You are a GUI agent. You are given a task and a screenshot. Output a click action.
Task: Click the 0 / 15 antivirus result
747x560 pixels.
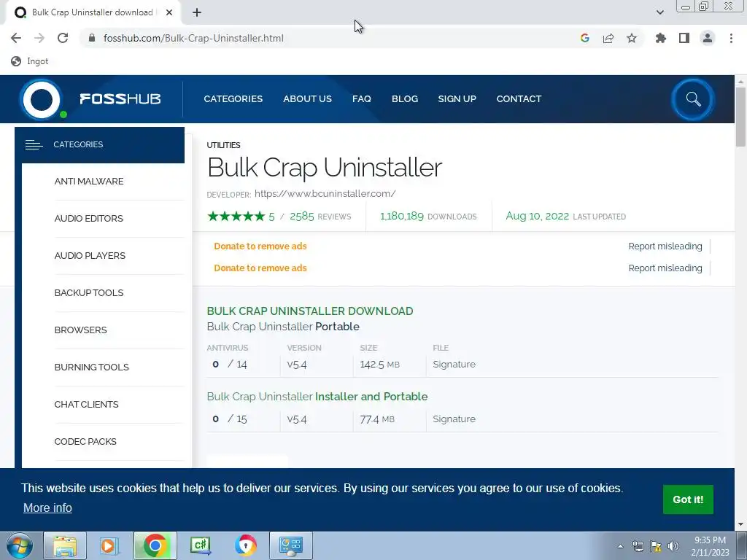(230, 419)
